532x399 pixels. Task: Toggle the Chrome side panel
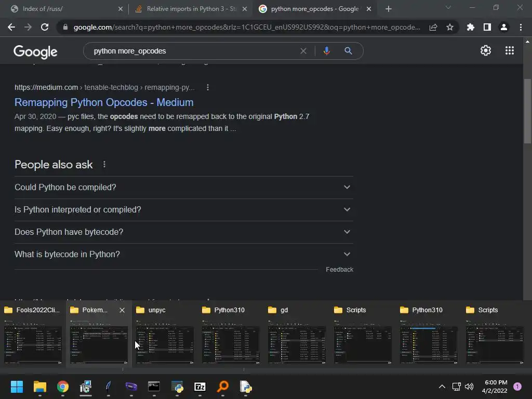[x=487, y=27]
